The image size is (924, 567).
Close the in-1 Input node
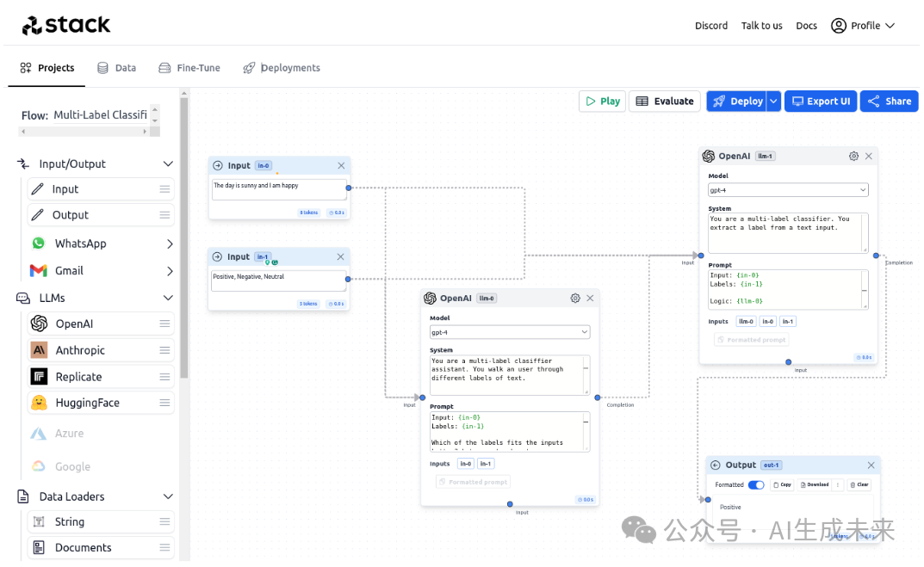click(x=341, y=257)
